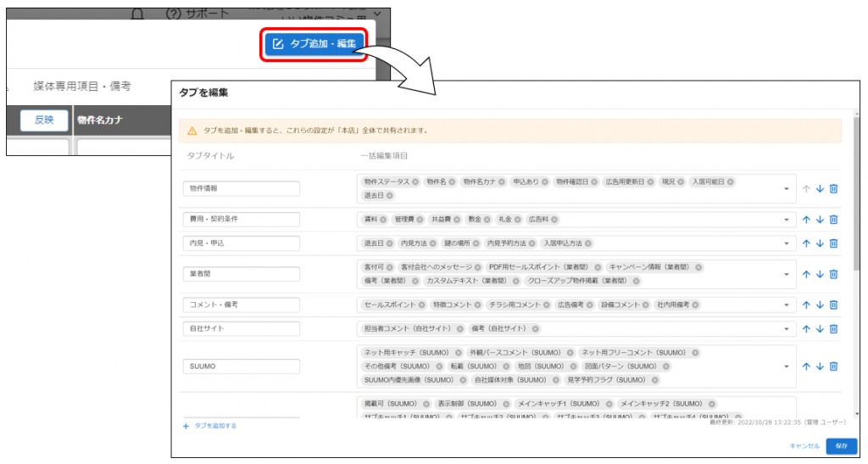Image resolution: width=868 pixels, height=464 pixels.
Task: Move the コメント・備考 row up
Action: point(806,305)
